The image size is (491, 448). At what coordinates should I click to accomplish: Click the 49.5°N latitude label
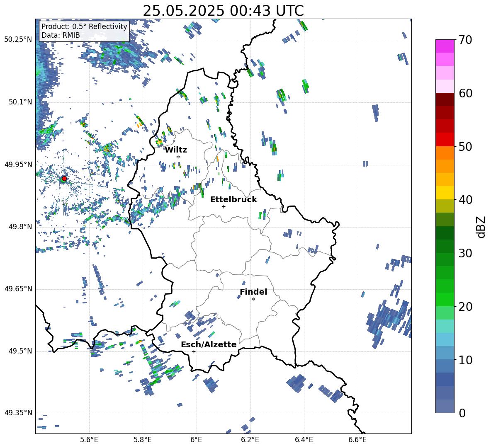(x=20, y=351)
